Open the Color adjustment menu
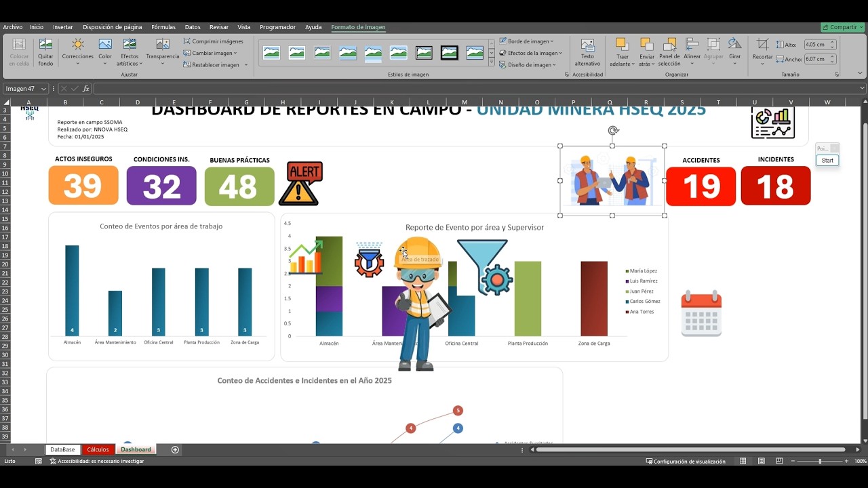Screen dimensions: 868x488 click(105, 52)
